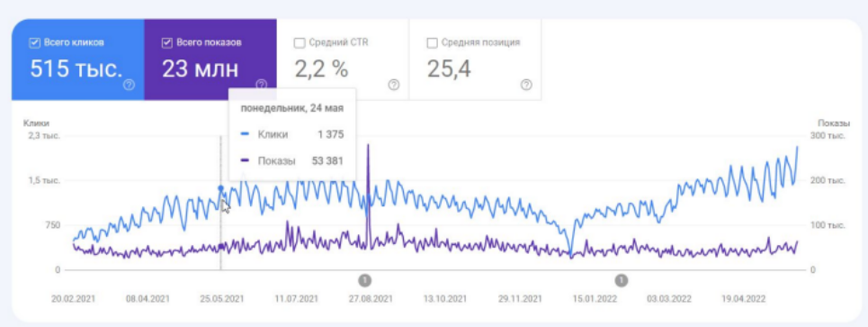Click the Клики 1 375 tooltip row
This screenshot has width=868, height=327.
(x=292, y=135)
